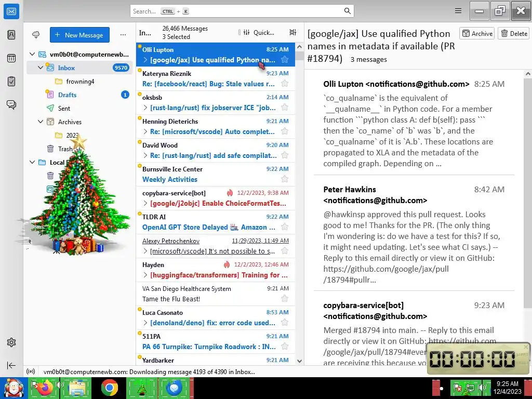
Task: Open the Thunderbird hamburger app menu
Action: [458, 11]
